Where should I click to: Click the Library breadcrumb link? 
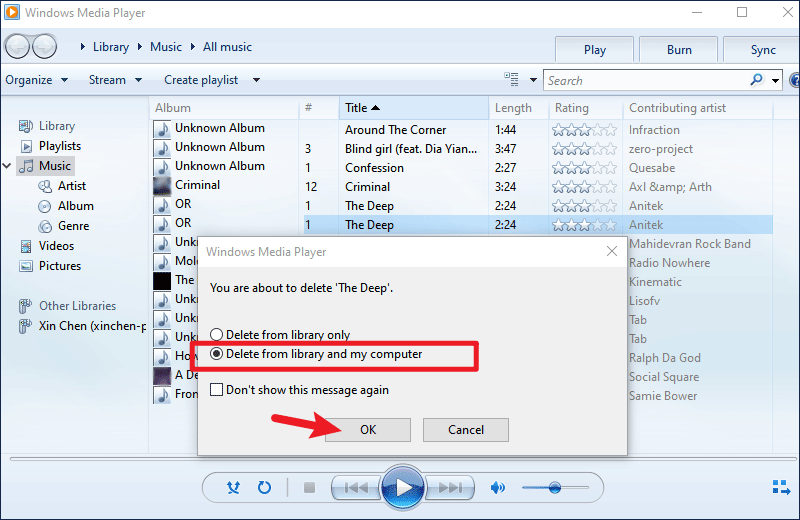pyautogui.click(x=111, y=47)
